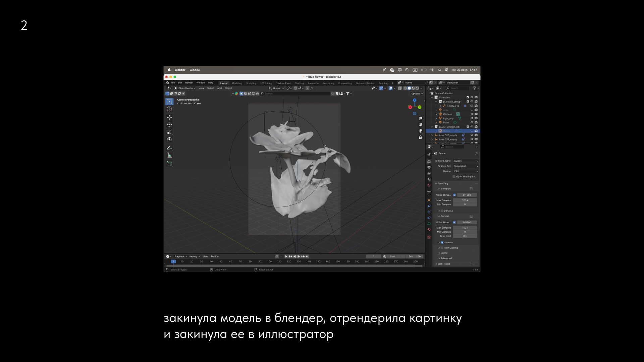Switch to the Sculpting workspace tab
Screen dimensions: 644x362
coord(251,83)
